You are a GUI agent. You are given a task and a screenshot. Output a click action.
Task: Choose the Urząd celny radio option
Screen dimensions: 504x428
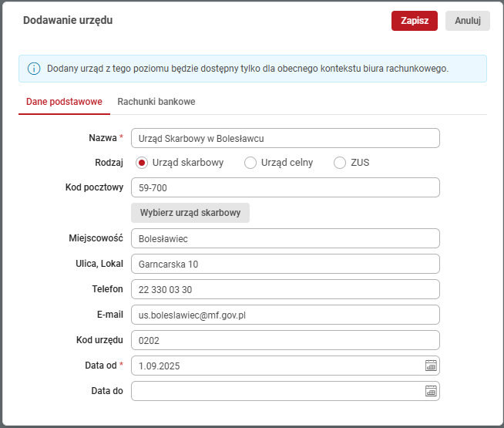[x=250, y=163]
